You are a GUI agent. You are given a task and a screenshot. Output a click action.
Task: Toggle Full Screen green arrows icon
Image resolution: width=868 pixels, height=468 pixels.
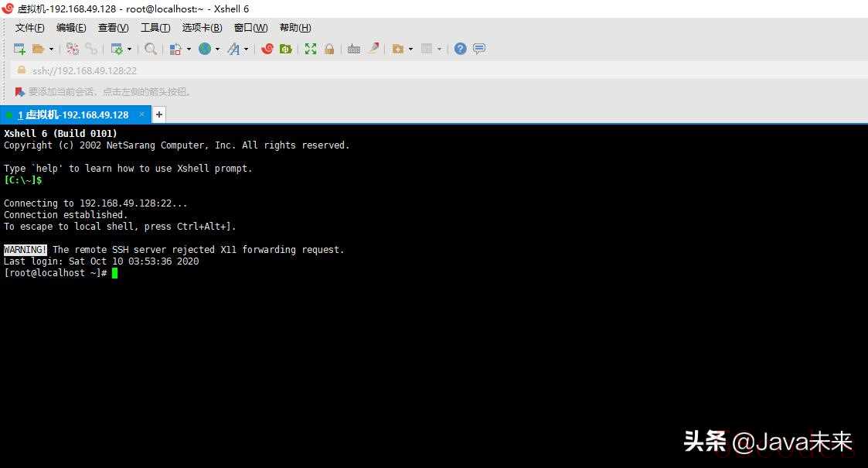311,49
